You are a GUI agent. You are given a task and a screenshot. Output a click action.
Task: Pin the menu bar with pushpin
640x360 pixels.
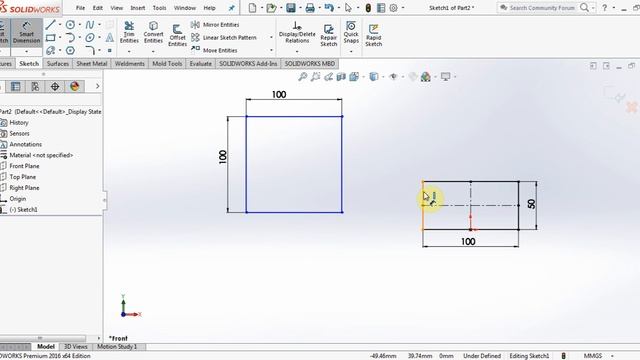[231, 8]
